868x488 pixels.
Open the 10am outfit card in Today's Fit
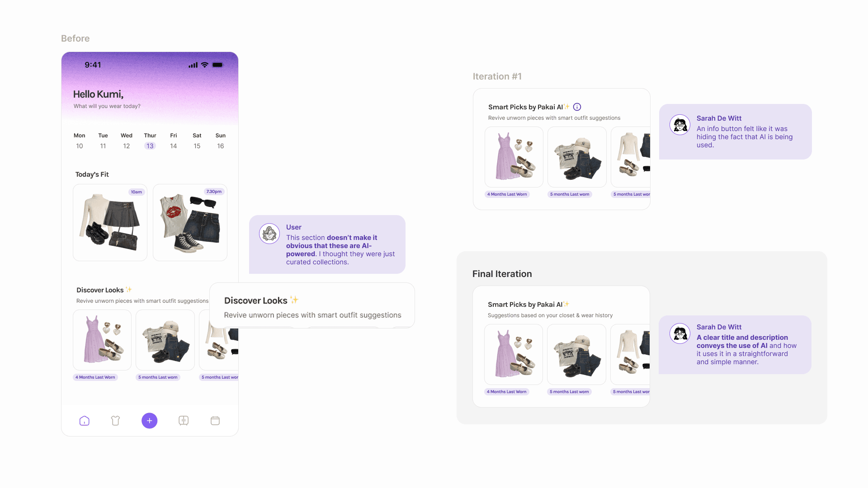click(110, 222)
